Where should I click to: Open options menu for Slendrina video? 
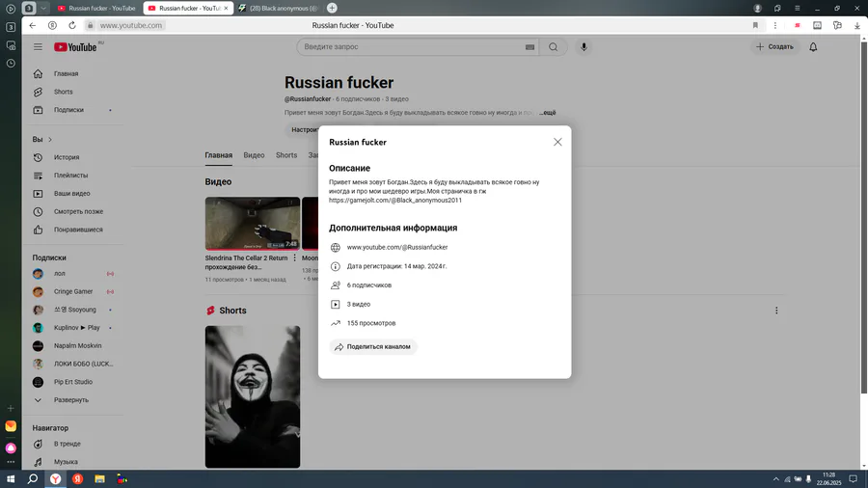[x=294, y=258]
